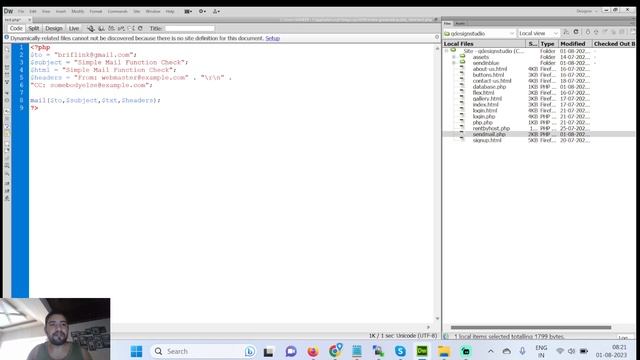Select the Assets panel tab
The height and width of the screenshot is (360, 640).
[x=460, y=23]
